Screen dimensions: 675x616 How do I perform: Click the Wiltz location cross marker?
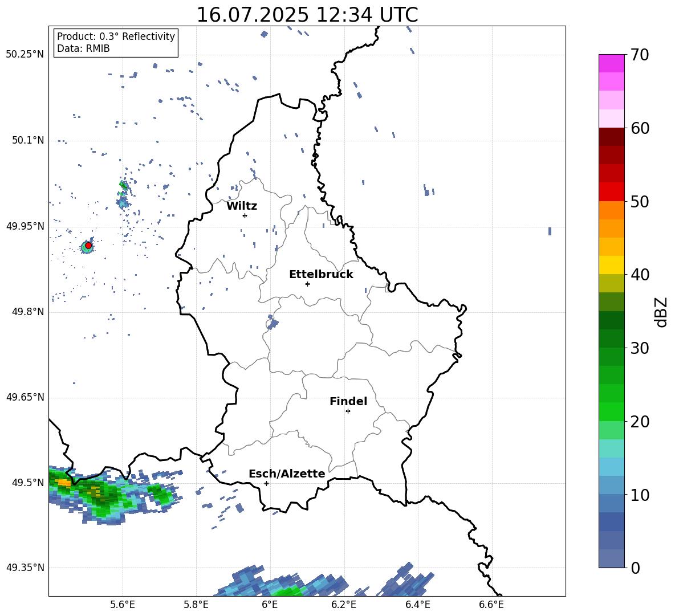(245, 215)
